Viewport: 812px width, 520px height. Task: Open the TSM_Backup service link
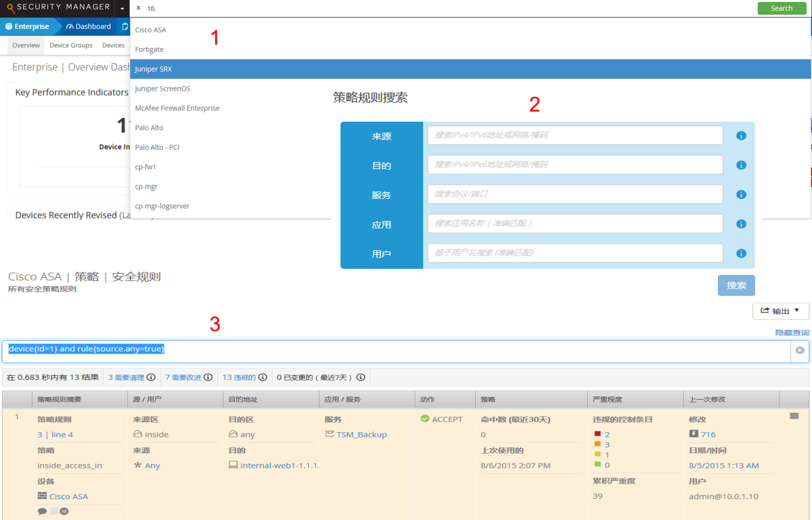(361, 434)
